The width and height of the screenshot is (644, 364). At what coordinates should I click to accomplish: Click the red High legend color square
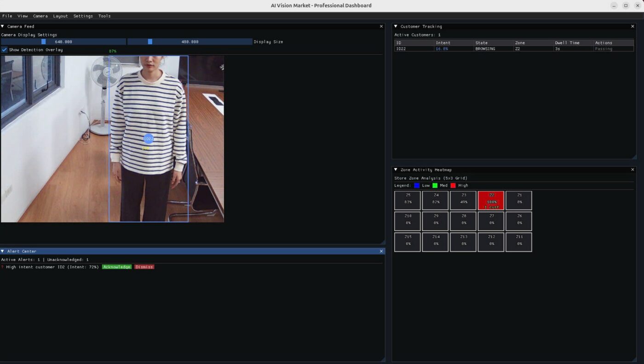click(x=453, y=185)
